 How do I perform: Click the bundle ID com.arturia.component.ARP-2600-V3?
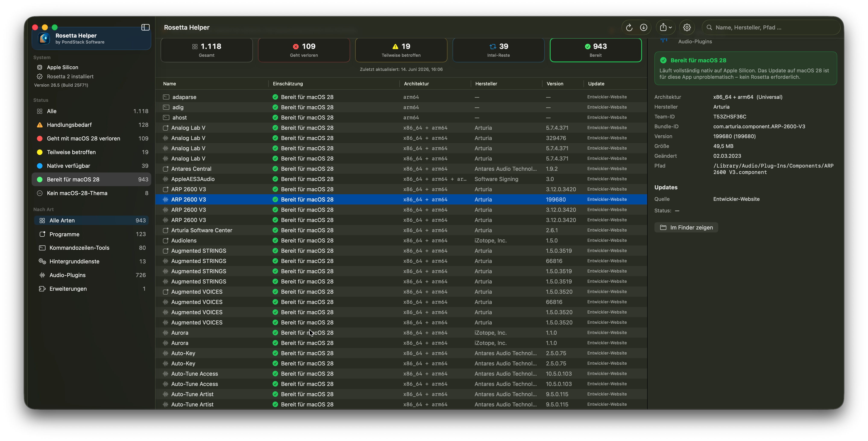pyautogui.click(x=759, y=127)
